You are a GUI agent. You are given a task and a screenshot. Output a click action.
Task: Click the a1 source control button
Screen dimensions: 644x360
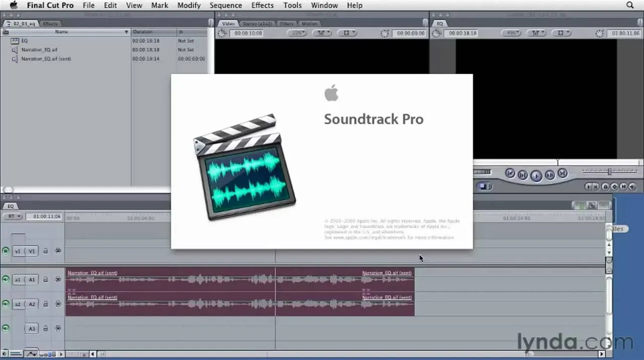click(x=17, y=280)
